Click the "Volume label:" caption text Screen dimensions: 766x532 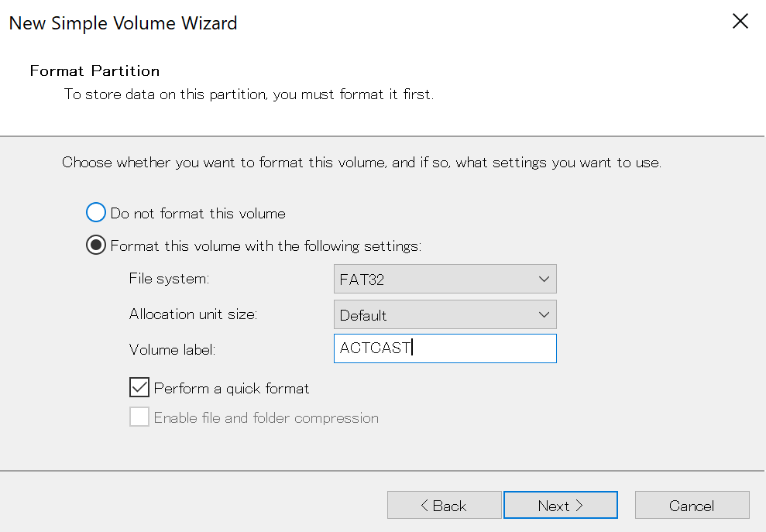point(172,349)
